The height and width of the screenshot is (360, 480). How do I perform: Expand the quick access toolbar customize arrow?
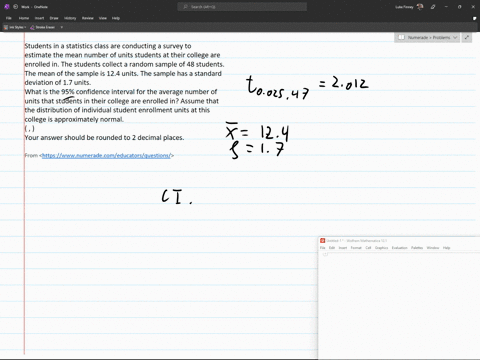pos(62,27)
